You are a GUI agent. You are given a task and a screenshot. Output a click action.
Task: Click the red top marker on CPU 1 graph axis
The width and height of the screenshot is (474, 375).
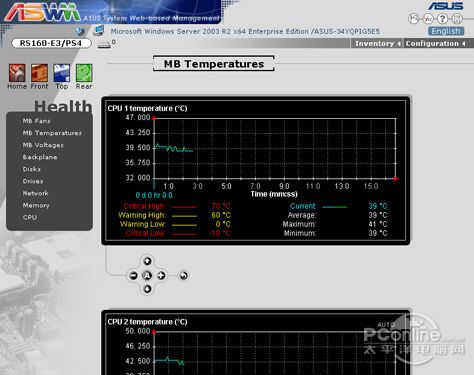[x=154, y=118]
